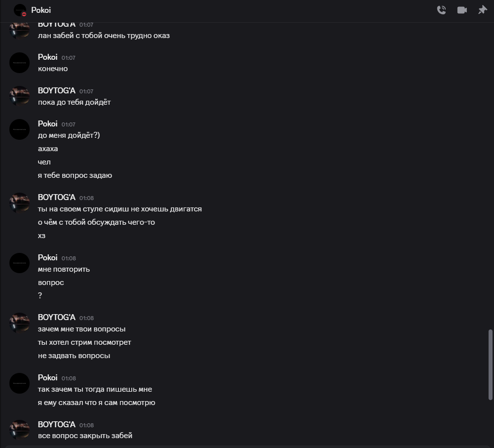Click Pokoi's avatar in the chat header
Viewport: 494px width, 448px height.
point(20,10)
